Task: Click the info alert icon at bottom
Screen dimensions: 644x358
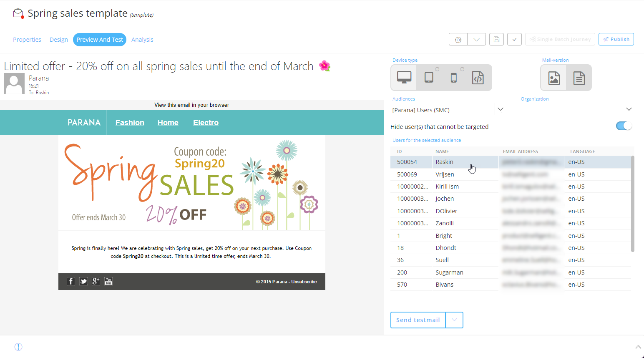Action: point(18,347)
